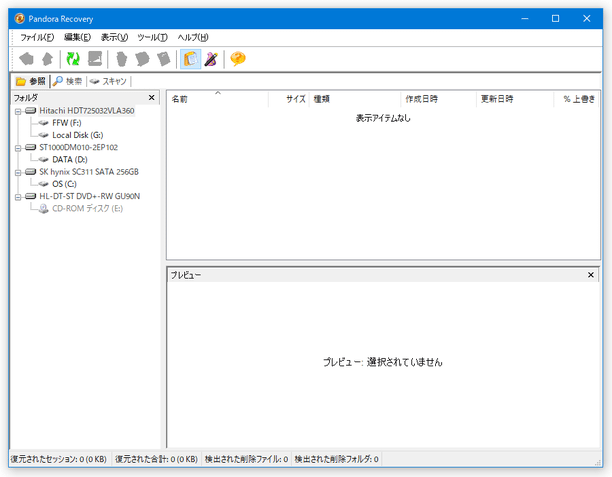
Task: Collapse the ST1000DM010-2EP102 tree node
Action: [x=18, y=148]
